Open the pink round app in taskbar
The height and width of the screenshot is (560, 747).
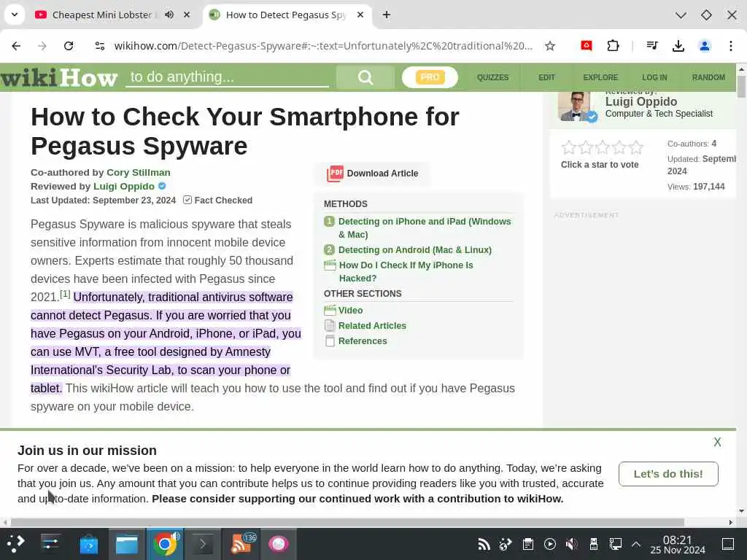pos(278,544)
